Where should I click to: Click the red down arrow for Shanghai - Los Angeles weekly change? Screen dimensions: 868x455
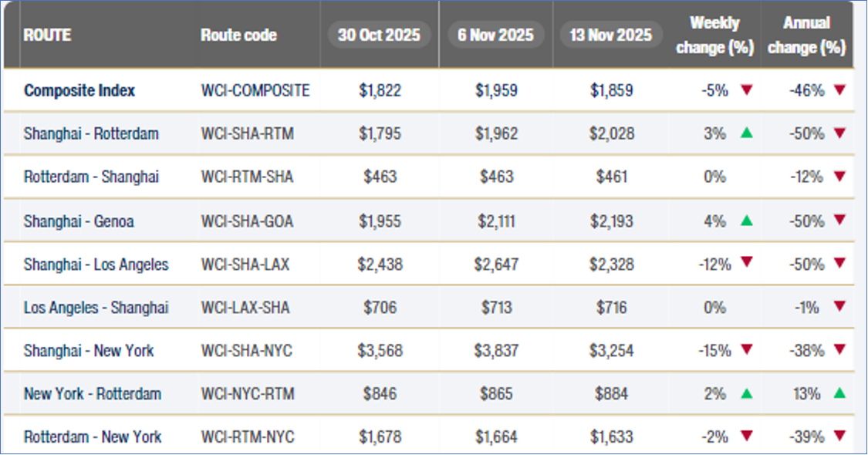[x=746, y=264]
